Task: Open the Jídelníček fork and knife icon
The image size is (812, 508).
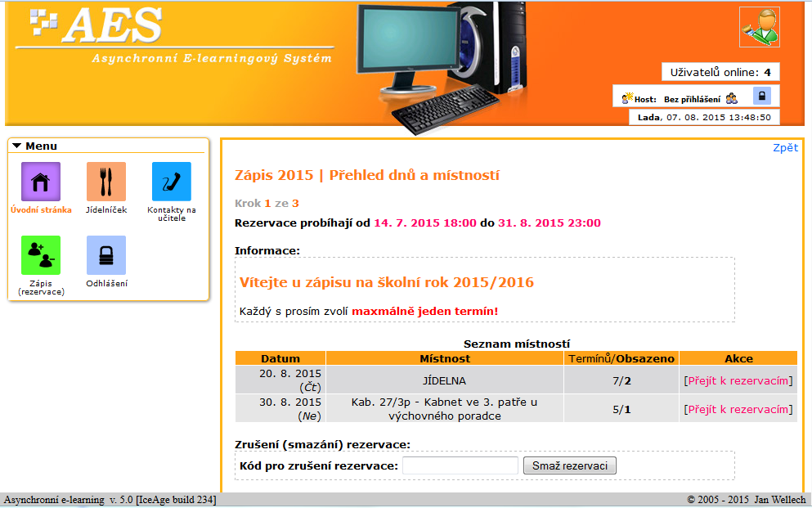Action: [x=106, y=182]
